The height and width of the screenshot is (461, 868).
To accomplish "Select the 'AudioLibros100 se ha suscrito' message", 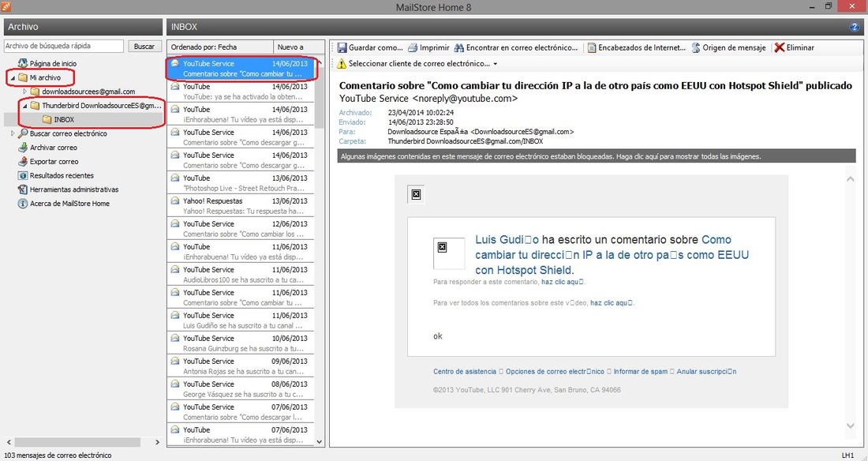I will point(241,274).
